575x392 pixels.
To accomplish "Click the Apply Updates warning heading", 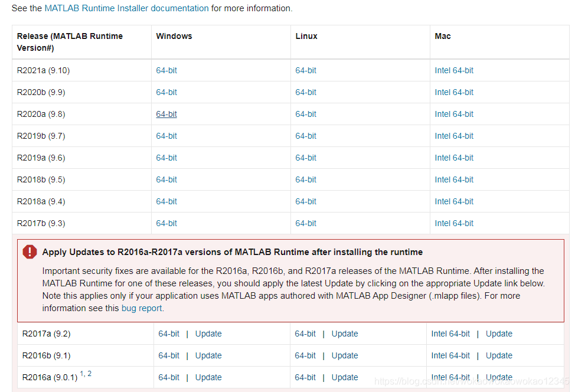I will coord(233,252).
